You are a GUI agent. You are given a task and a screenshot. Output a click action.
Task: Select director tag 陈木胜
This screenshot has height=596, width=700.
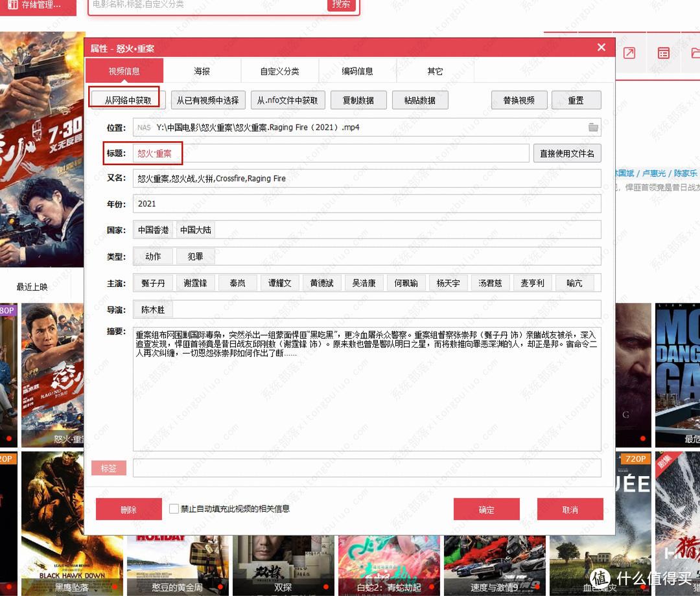(153, 310)
